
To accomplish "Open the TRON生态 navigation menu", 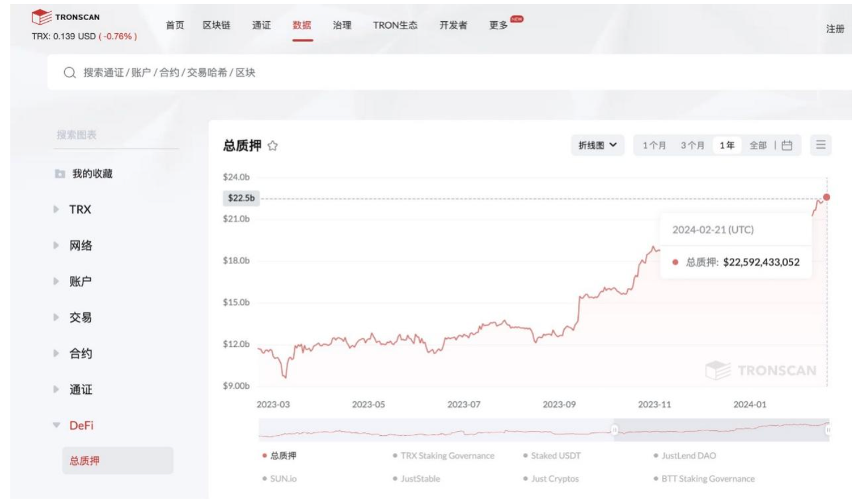I will click(x=395, y=25).
